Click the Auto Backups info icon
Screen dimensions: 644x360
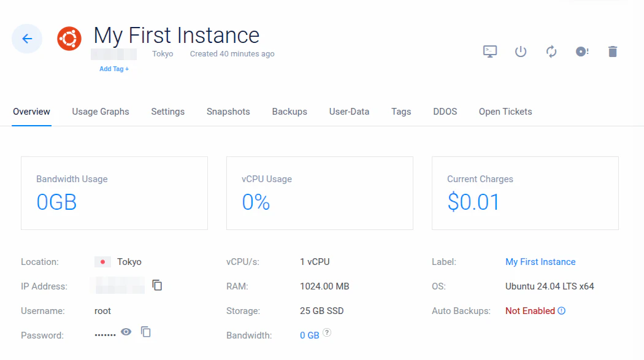(561, 311)
